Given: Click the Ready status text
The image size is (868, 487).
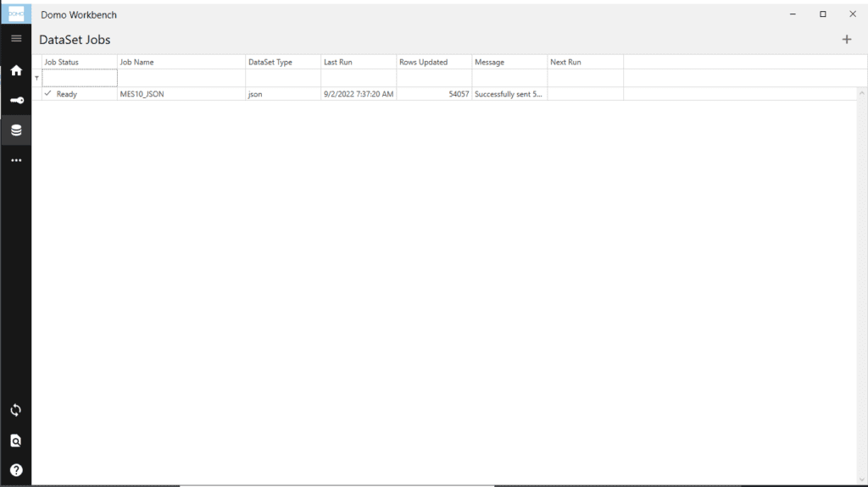Looking at the screenshot, I should (x=66, y=94).
